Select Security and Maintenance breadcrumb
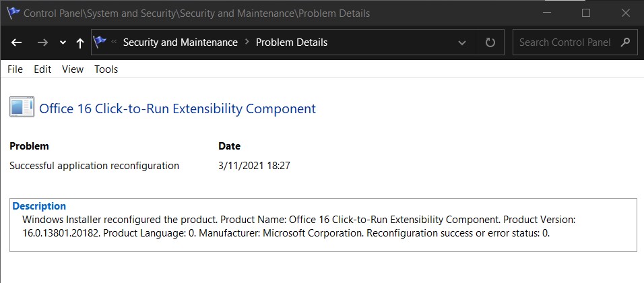The image size is (644, 283). pos(181,42)
